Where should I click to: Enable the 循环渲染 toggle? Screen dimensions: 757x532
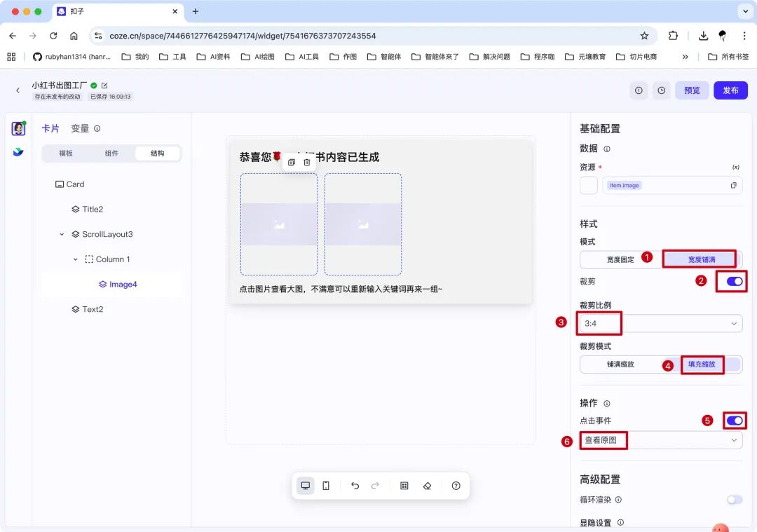tap(734, 500)
